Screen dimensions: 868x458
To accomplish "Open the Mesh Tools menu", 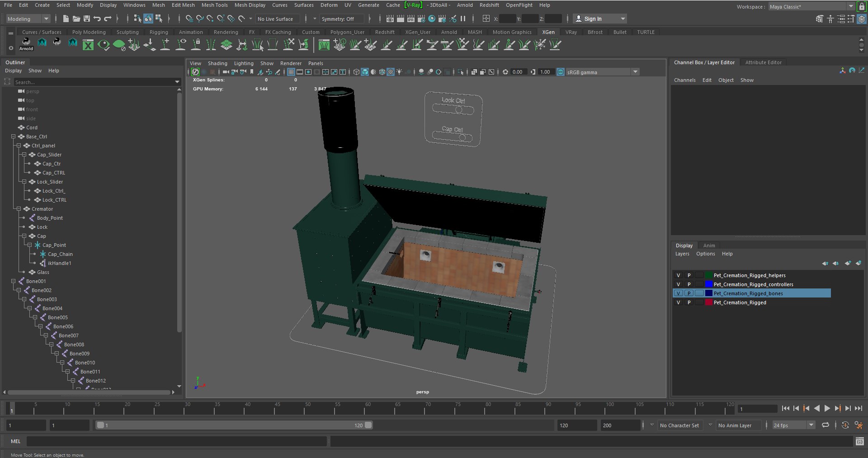I will (214, 5).
